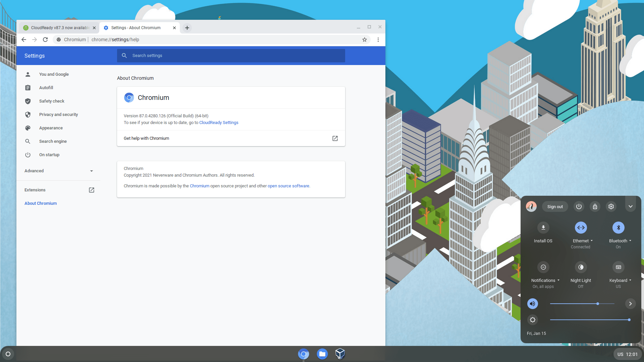The width and height of the screenshot is (644, 362).
Task: Close the Settings - About Chromium tab
Action: (174, 28)
